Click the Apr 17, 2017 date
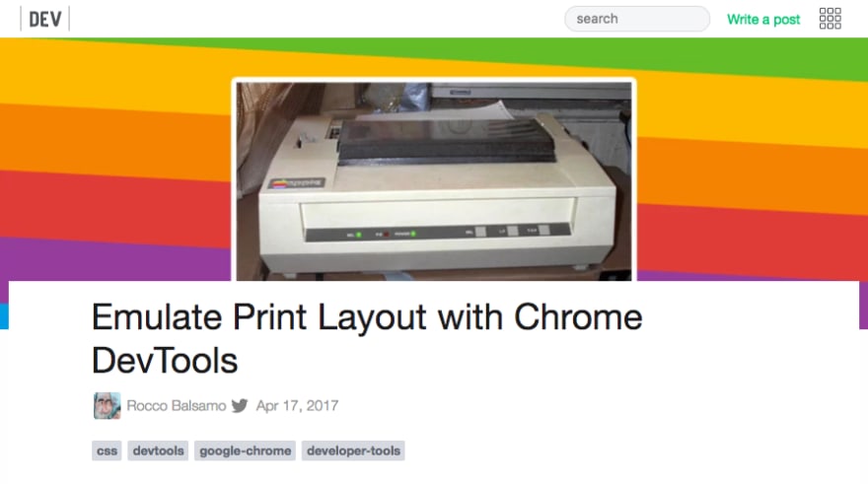Screen dimensions: 868x484 pyautogui.click(x=297, y=405)
